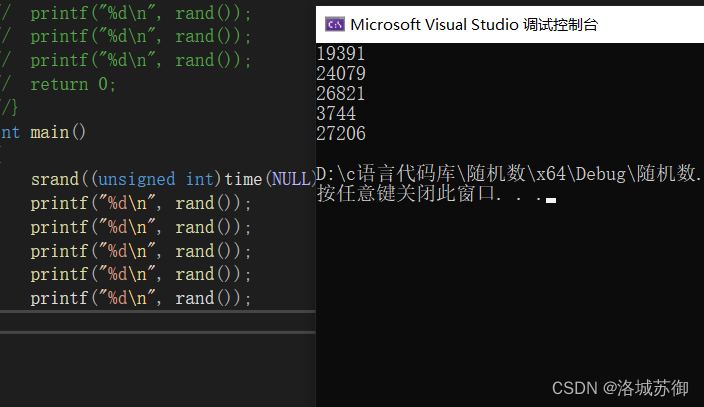Click the main() function declaration line
The height and width of the screenshot is (407, 704).
43,133
